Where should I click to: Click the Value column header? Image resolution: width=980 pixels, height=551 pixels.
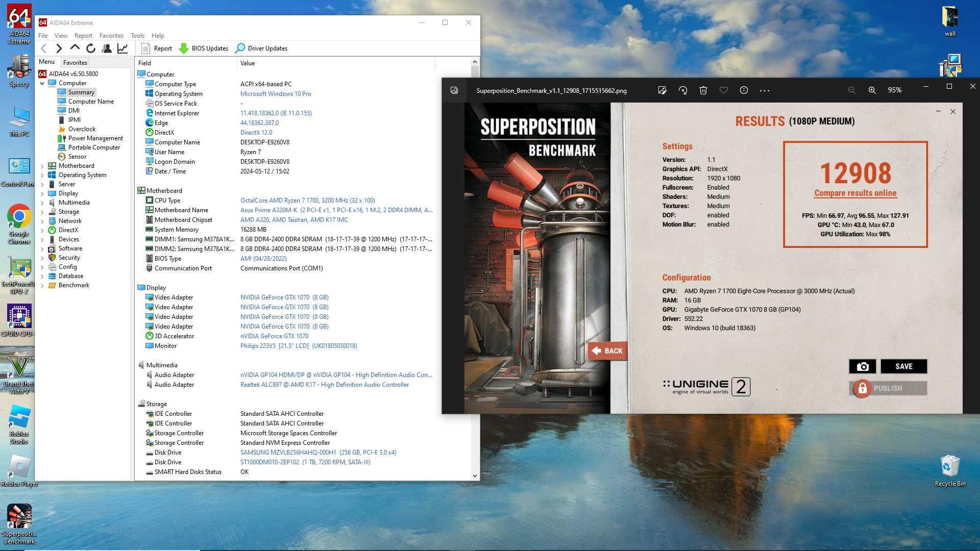click(x=336, y=63)
